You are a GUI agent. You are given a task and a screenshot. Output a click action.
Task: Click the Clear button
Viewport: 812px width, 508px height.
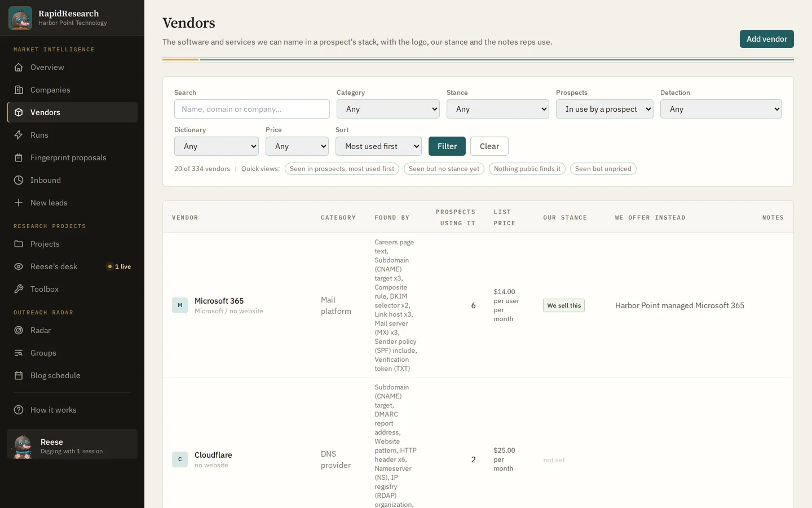point(489,146)
